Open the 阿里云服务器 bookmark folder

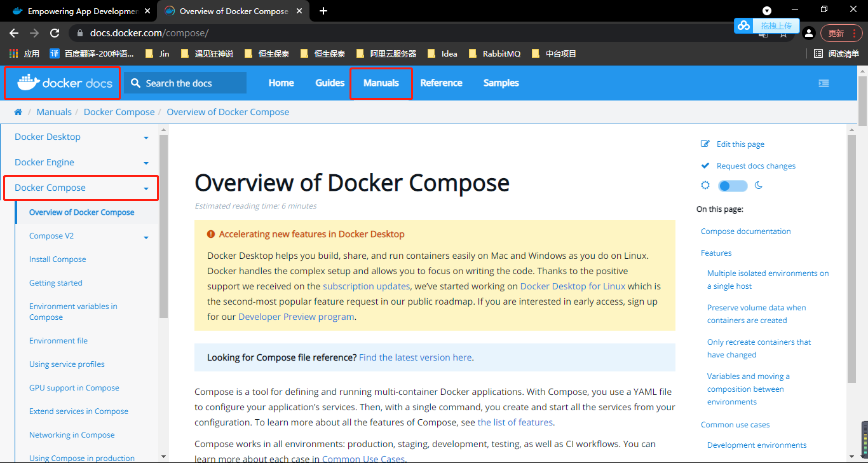(x=386, y=53)
